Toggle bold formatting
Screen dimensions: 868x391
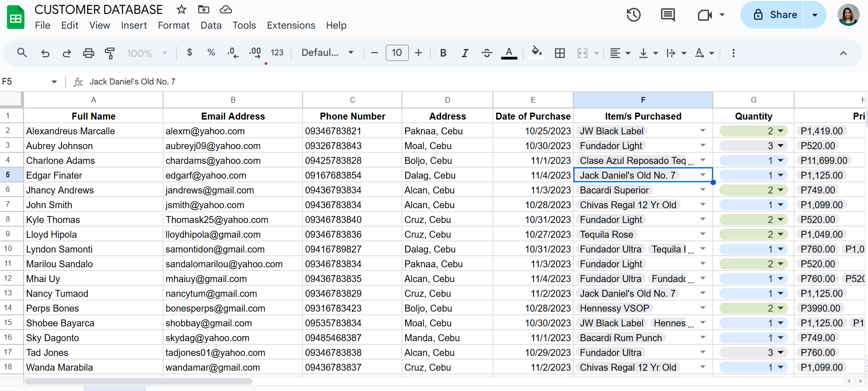tap(443, 53)
